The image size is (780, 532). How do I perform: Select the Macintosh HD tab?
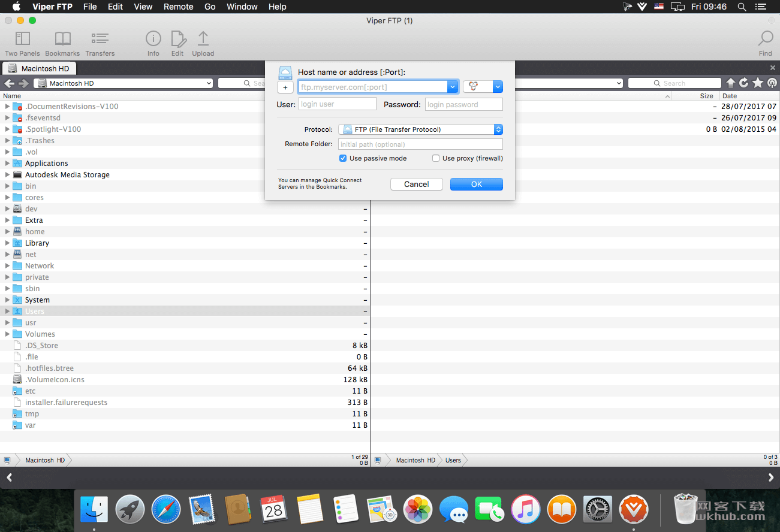pos(40,68)
